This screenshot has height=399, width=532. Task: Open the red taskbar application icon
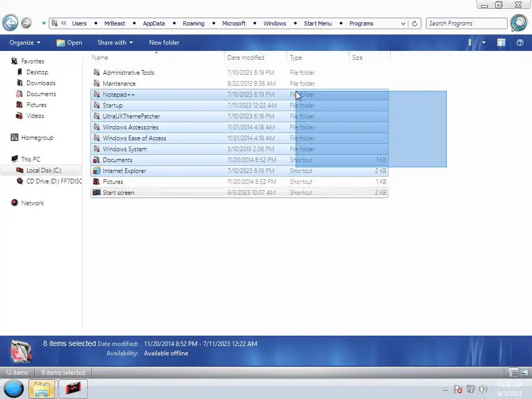click(73, 389)
